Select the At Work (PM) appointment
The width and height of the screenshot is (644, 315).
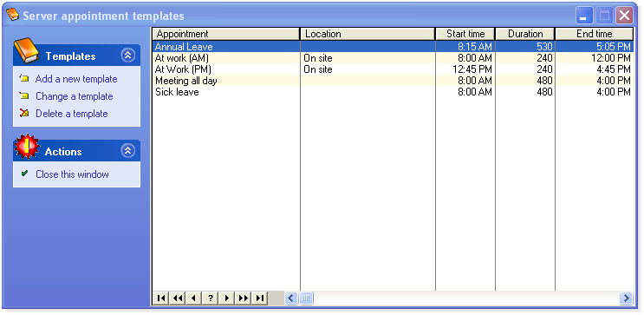tap(183, 69)
